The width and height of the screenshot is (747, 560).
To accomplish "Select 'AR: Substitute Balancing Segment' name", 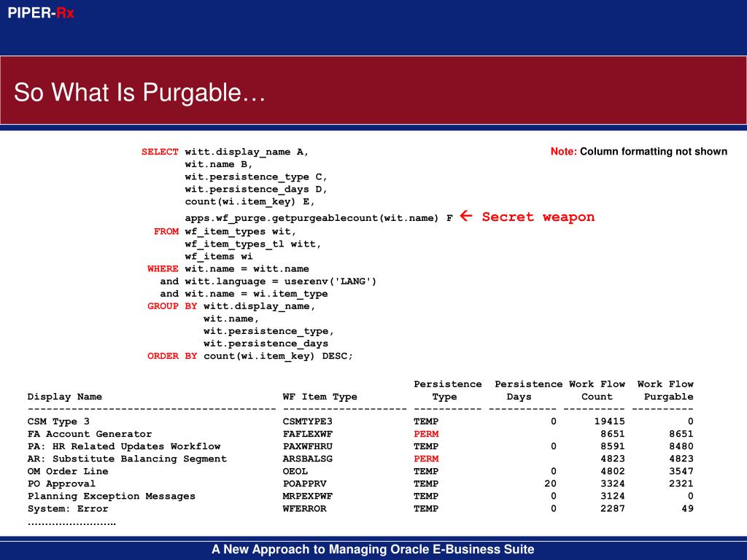I will pos(127,459).
